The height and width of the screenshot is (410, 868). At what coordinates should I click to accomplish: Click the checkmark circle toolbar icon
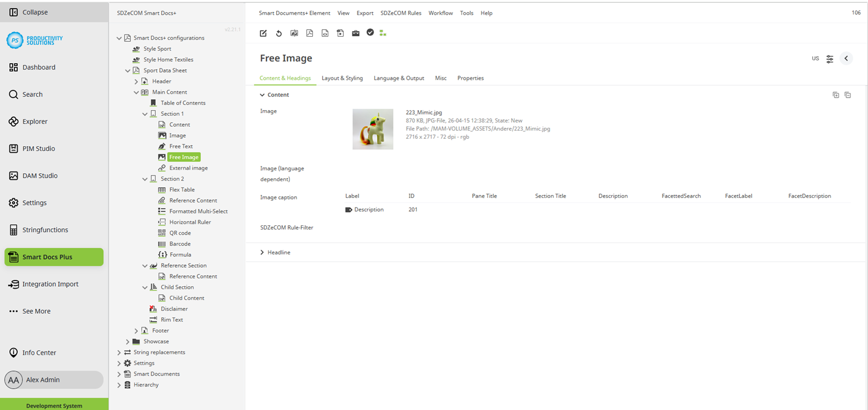pos(370,33)
